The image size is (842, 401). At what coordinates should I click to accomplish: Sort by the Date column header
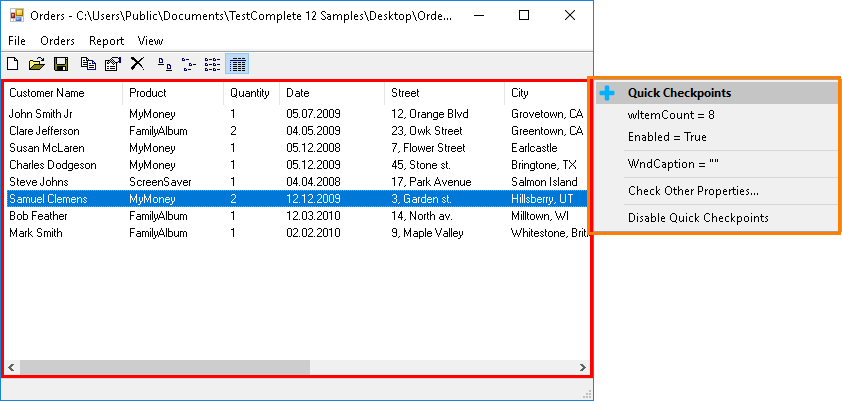click(332, 93)
